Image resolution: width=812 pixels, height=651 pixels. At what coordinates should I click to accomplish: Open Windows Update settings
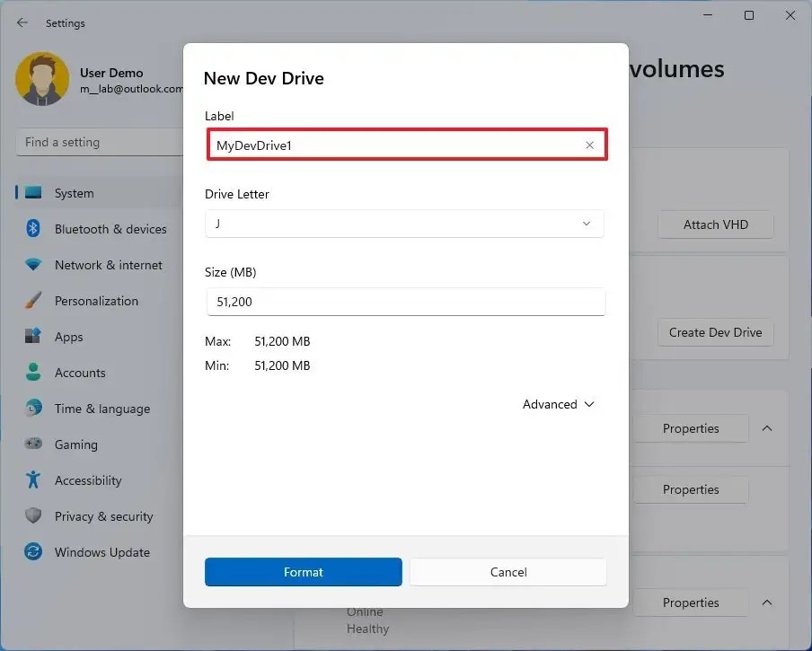click(x=31, y=552)
